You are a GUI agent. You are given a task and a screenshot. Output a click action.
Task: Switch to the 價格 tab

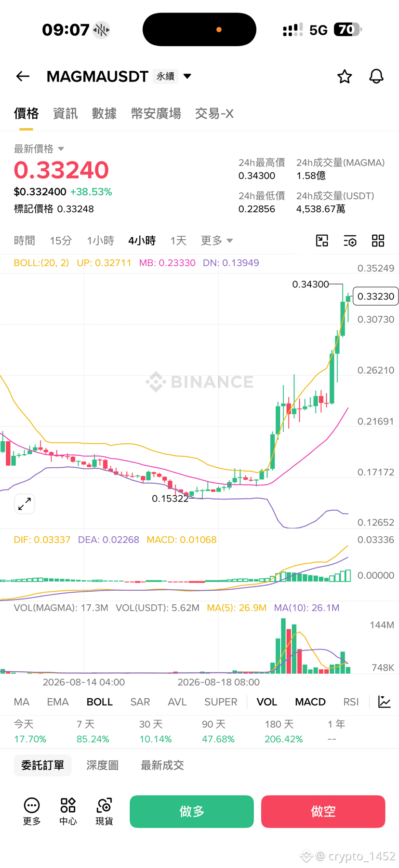coord(26,113)
